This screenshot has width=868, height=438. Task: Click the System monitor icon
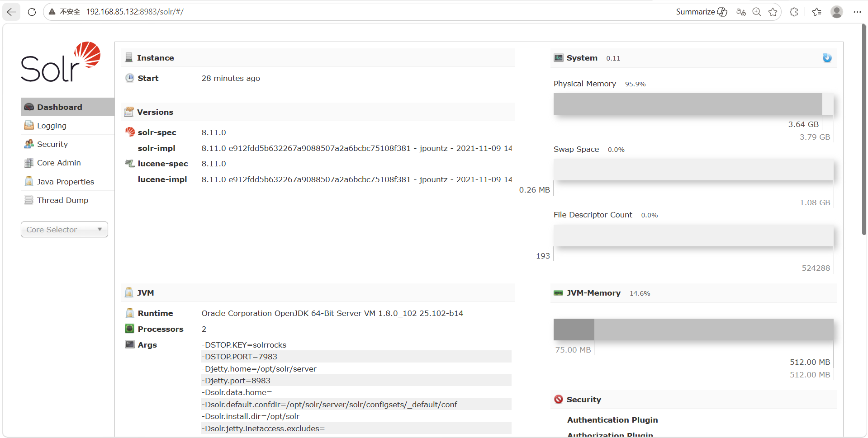click(x=559, y=58)
